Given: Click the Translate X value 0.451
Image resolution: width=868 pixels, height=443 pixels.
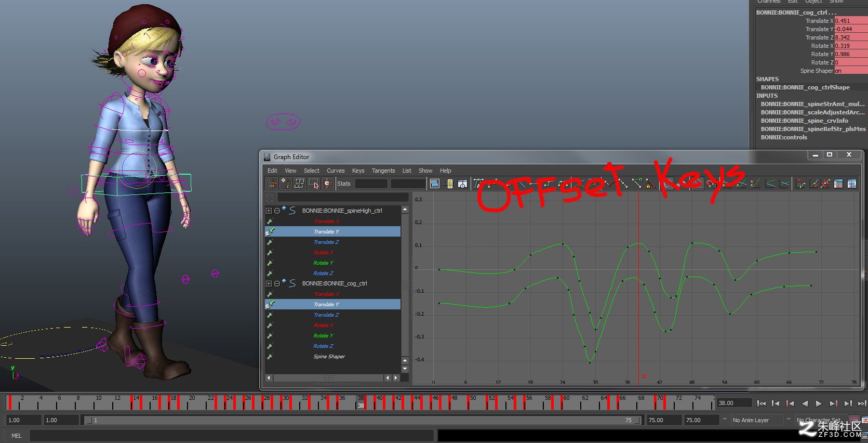Looking at the screenshot, I should point(851,21).
